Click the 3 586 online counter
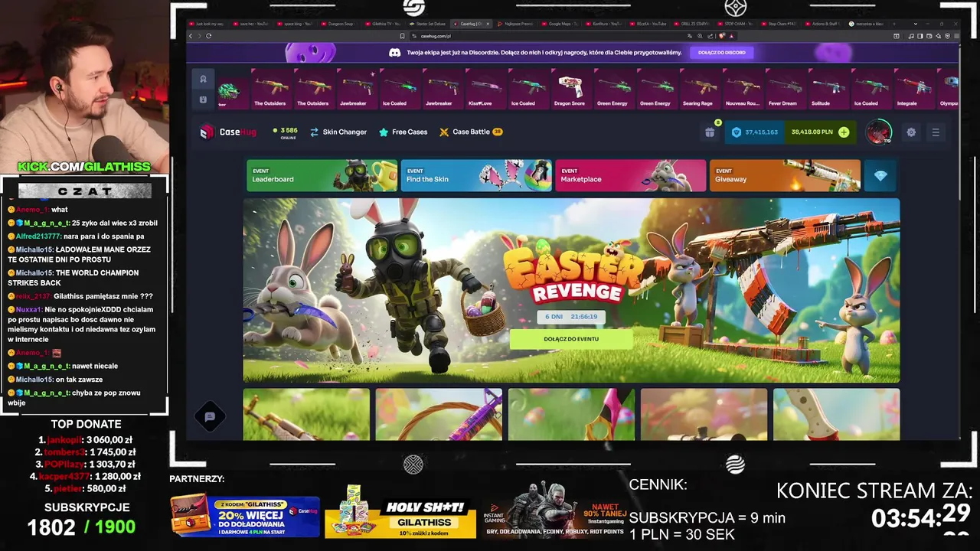980x551 pixels. pos(285,132)
